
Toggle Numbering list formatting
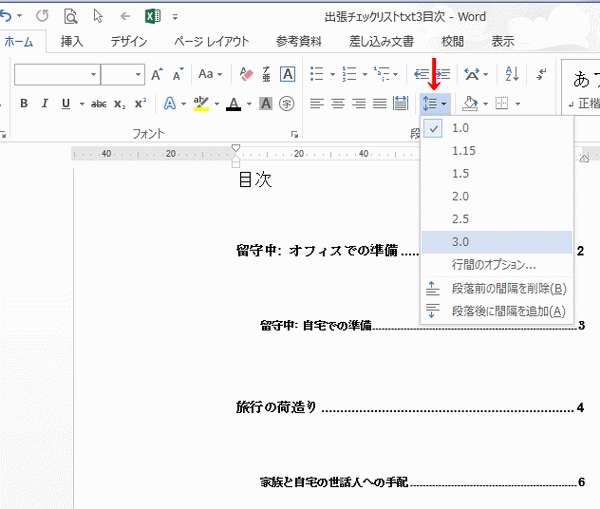point(349,74)
